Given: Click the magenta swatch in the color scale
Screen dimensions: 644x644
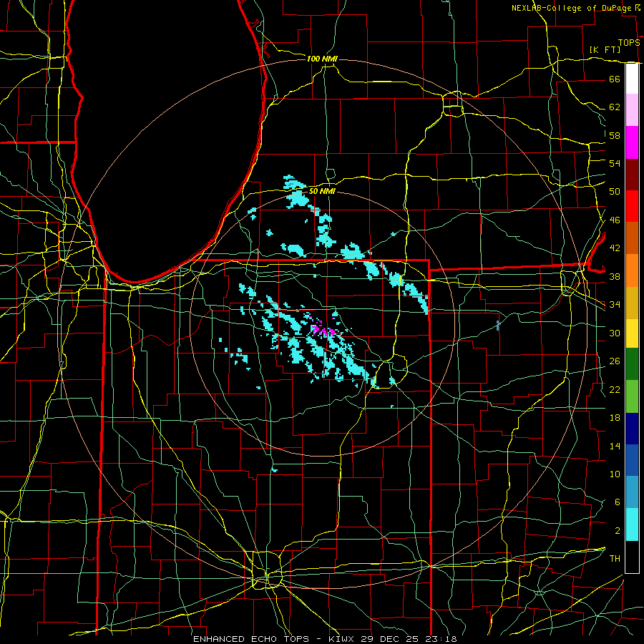Looking at the screenshot, I should (x=632, y=142).
